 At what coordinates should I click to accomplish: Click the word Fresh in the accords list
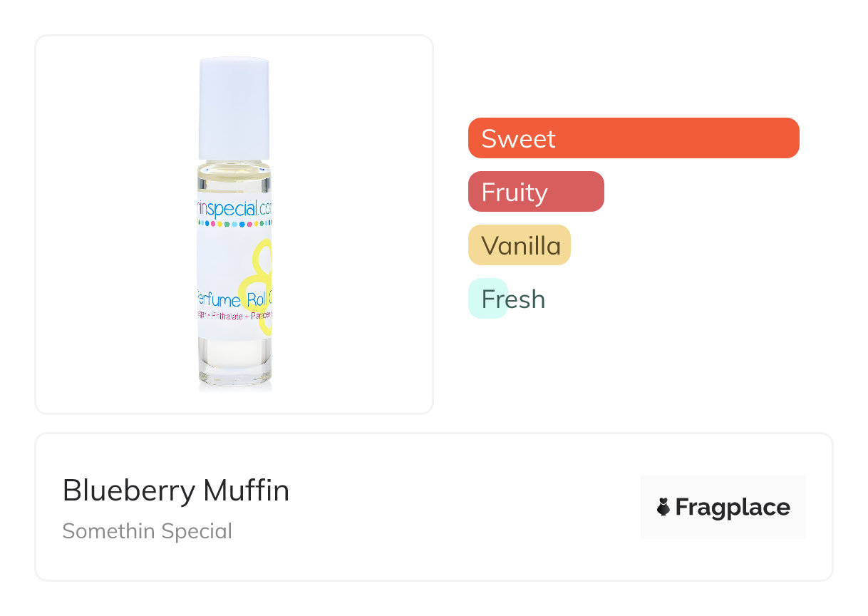point(513,299)
